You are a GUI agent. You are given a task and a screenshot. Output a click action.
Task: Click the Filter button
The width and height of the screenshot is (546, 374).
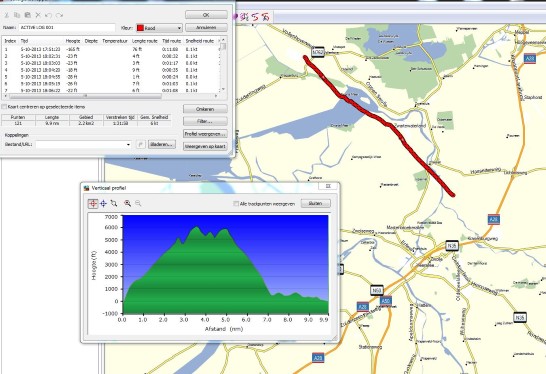(x=205, y=121)
